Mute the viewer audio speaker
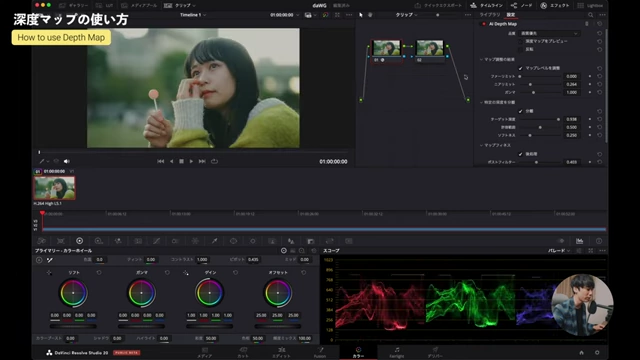The height and width of the screenshot is (360, 640). click(x=67, y=161)
